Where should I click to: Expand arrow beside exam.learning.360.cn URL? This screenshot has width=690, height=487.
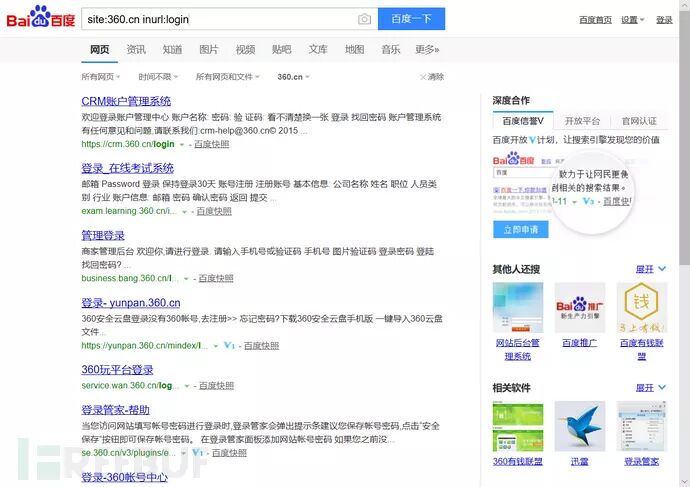[x=184, y=212]
